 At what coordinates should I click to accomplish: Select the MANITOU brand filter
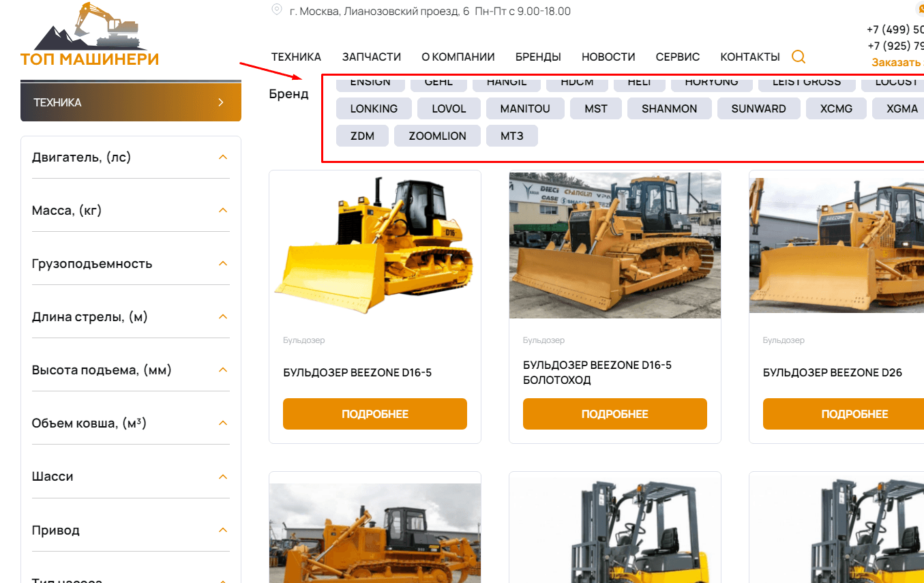click(x=525, y=108)
